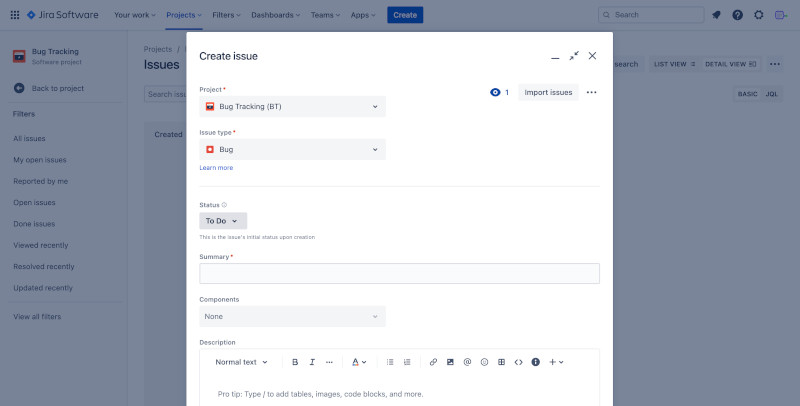Toggle bullet list formatting
800x406 pixels.
[390, 362]
